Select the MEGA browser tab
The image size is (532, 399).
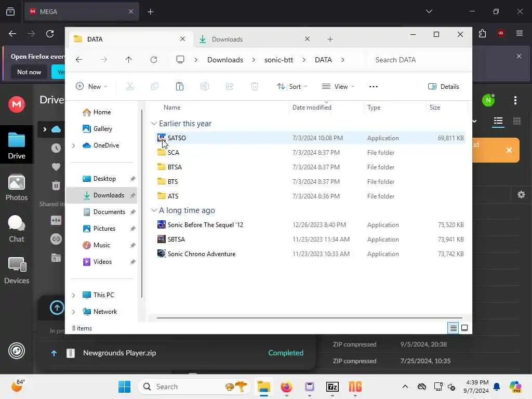pos(82,11)
